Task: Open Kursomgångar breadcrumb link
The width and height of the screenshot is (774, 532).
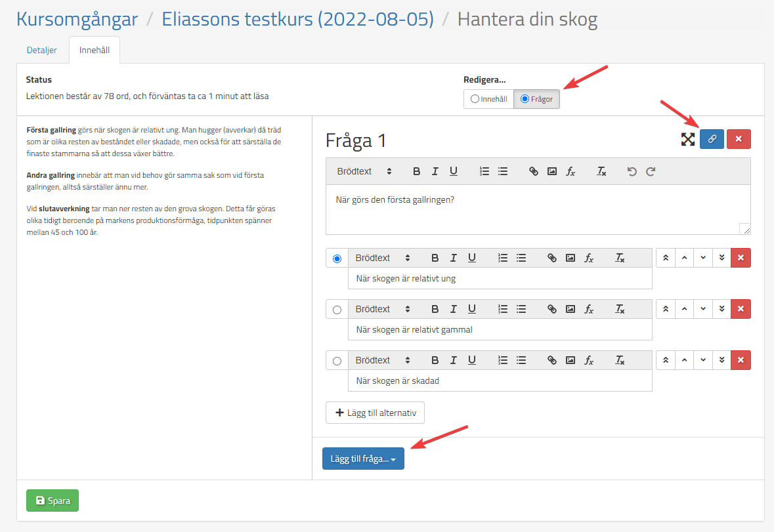Action: [77, 19]
